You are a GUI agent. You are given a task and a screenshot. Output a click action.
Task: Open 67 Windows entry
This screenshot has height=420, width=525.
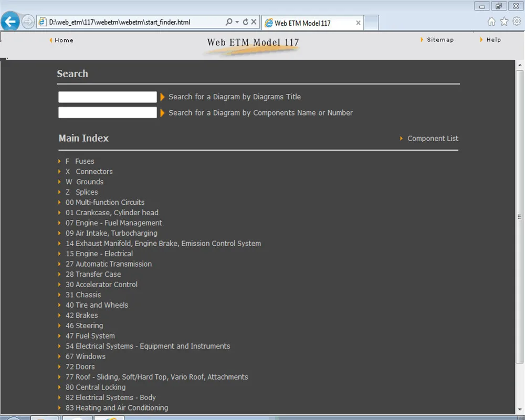[x=86, y=356]
